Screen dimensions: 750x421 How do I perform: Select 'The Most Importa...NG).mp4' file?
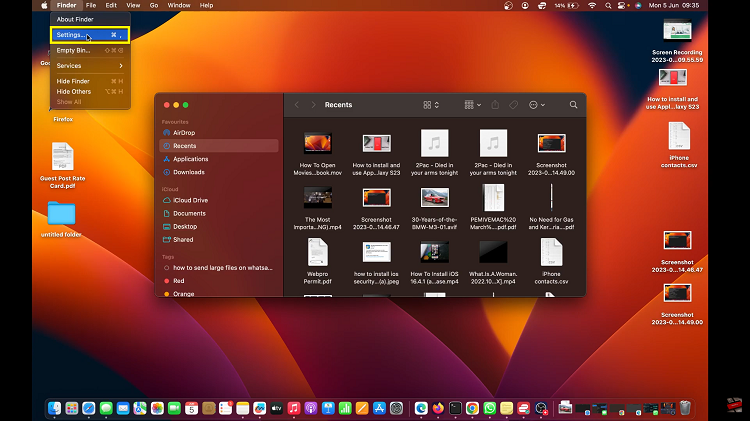pos(318,208)
